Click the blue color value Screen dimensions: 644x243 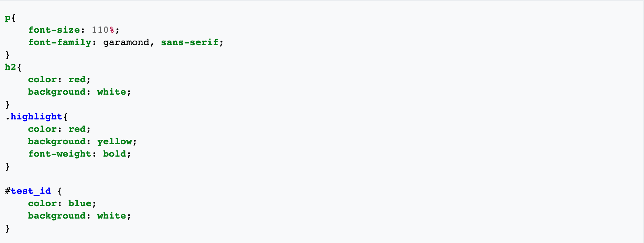80,203
